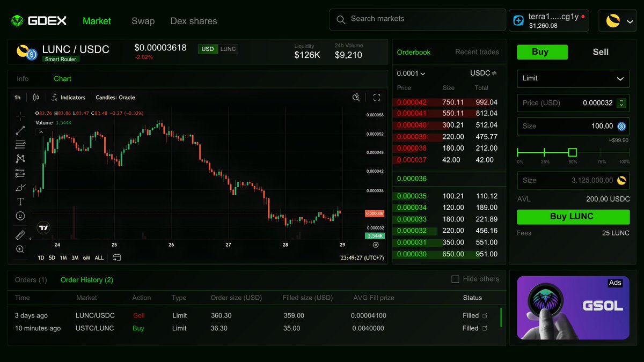Click the slider handle at 50%
Viewport: 644px width, 362px height.
(573, 152)
